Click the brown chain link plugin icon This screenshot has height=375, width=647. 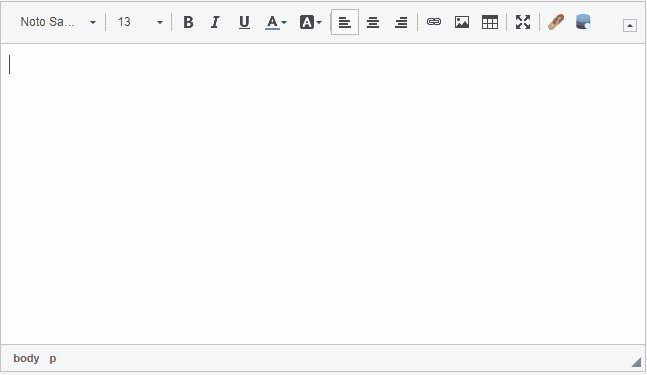(555, 22)
